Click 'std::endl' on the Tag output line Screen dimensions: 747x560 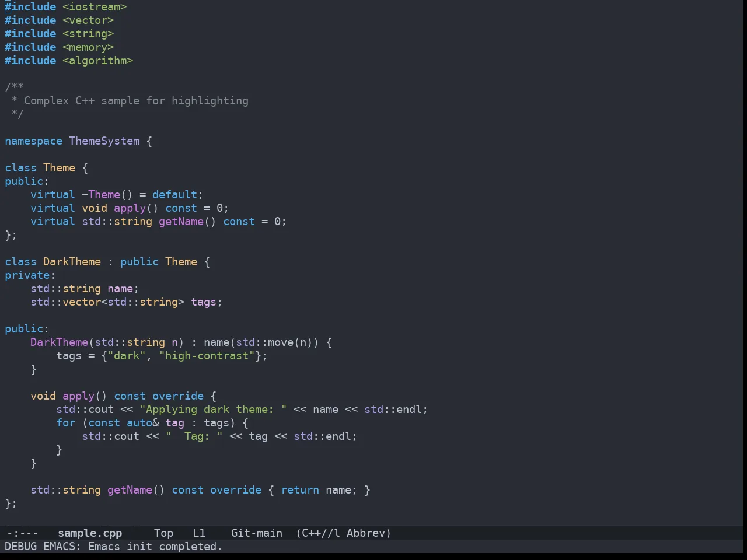click(x=322, y=436)
